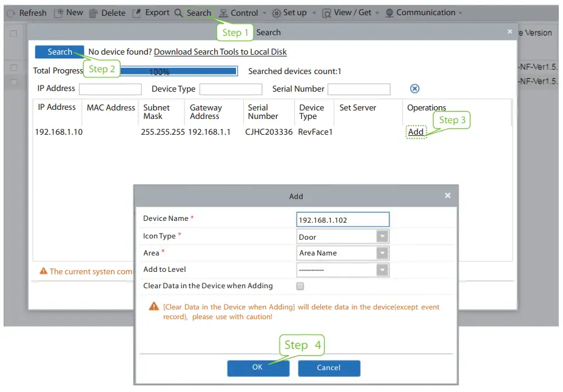
Task: Tick the Clear Data in the Device checkbox
Action: [300, 286]
